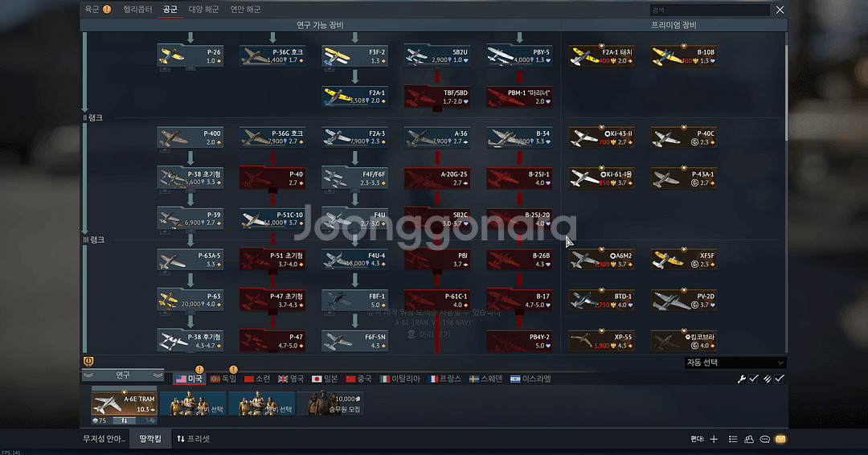Click the first 장비 선택 crew slot
Screen dimensions: 868x455
[x=193, y=404]
